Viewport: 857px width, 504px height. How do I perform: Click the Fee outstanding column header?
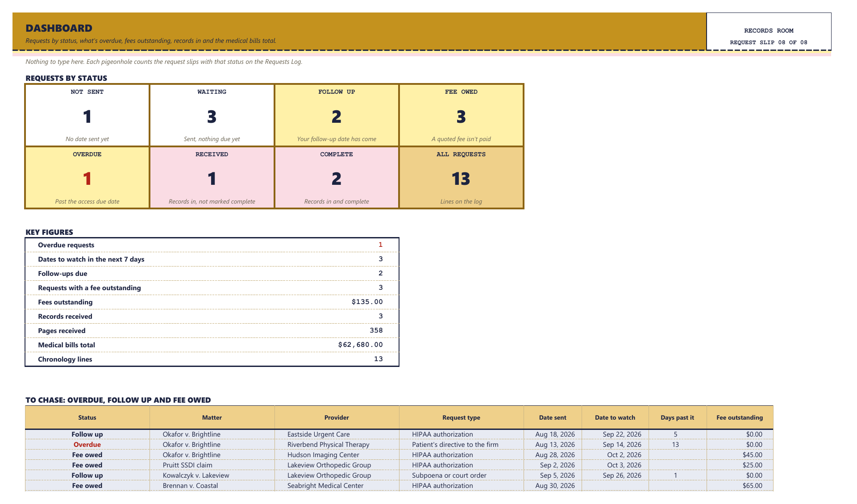pyautogui.click(x=740, y=417)
